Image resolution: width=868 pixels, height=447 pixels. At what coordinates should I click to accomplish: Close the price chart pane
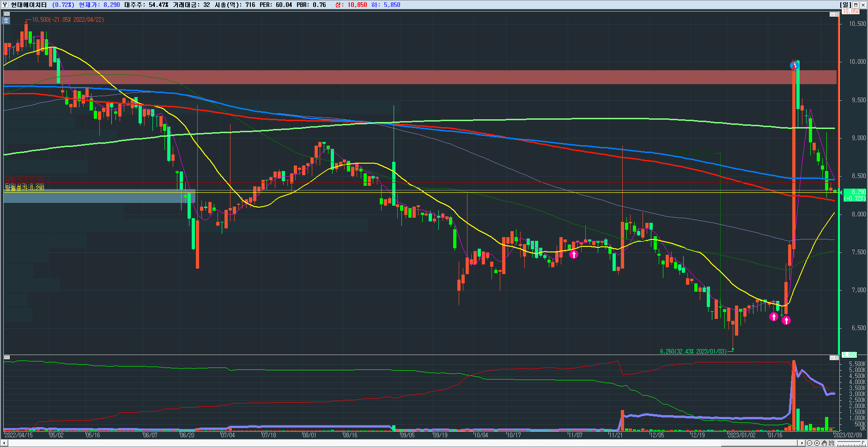(x=837, y=14)
